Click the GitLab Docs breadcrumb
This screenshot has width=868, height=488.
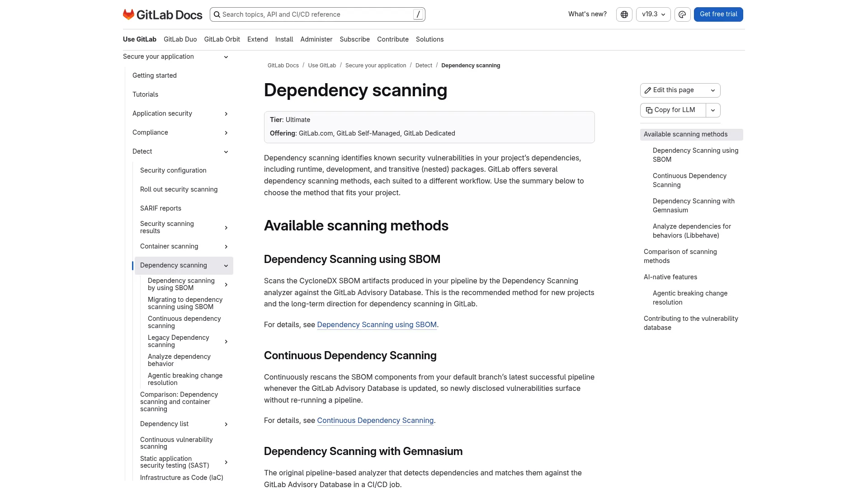pos(283,66)
